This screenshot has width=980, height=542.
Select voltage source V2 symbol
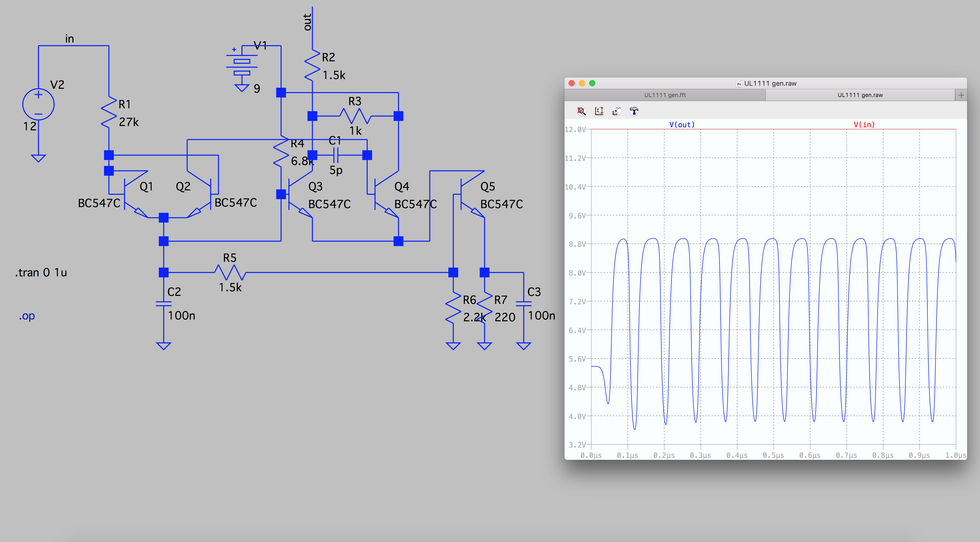tap(39, 104)
